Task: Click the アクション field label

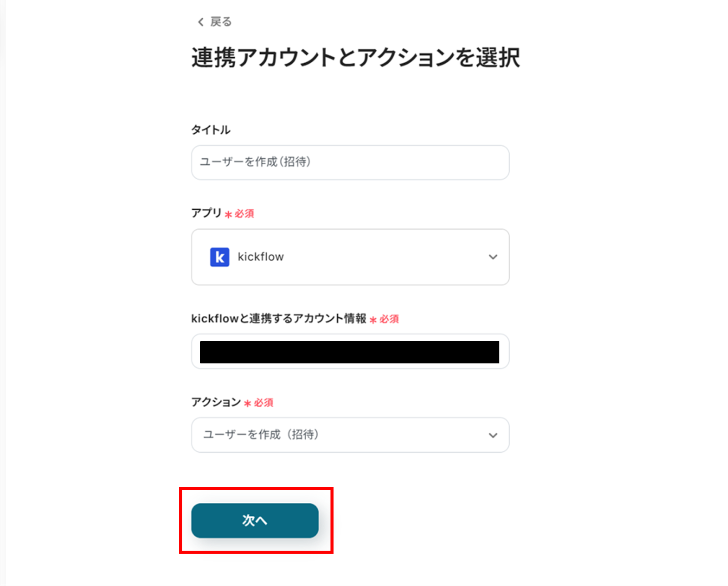Action: tap(216, 402)
